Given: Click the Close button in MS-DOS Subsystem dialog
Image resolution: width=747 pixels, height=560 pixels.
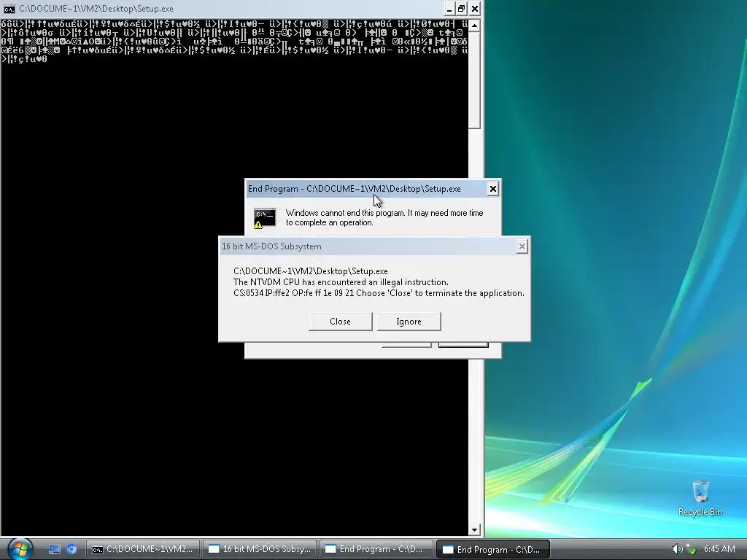Looking at the screenshot, I should click(x=340, y=322).
